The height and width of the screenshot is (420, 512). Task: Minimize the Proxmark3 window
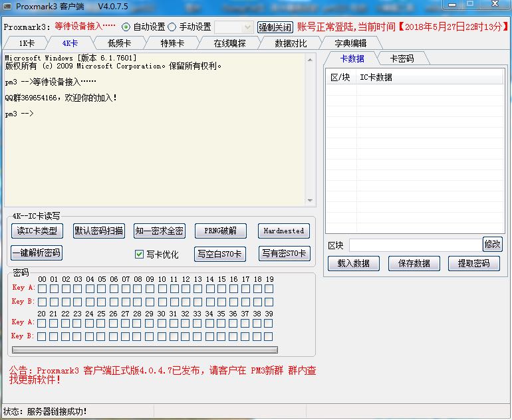[x=452, y=4]
